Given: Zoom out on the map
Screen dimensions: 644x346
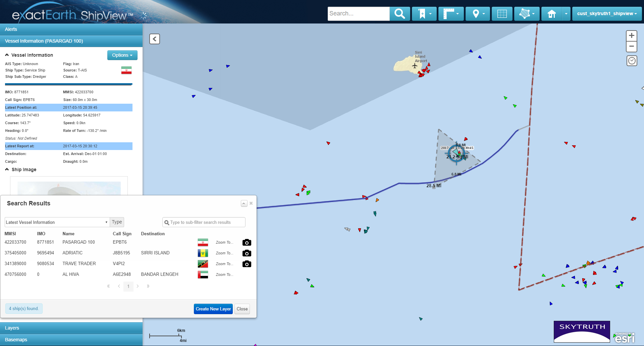Looking at the screenshot, I should point(632,46).
